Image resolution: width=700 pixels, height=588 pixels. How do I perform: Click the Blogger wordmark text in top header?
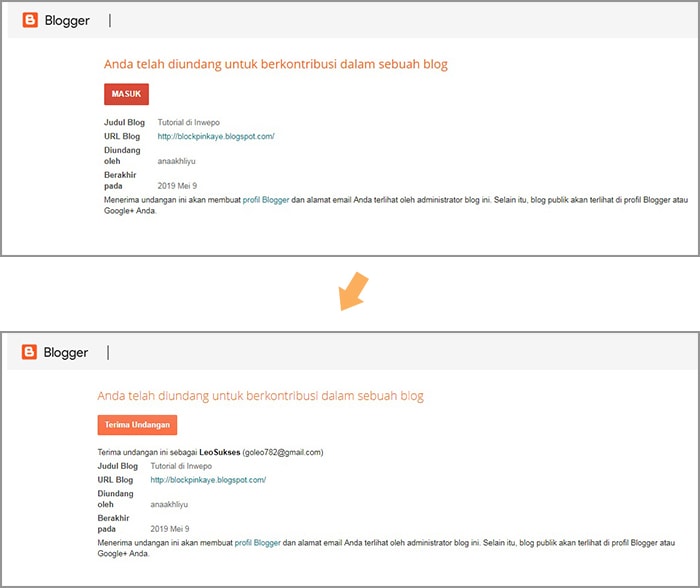coord(67,20)
